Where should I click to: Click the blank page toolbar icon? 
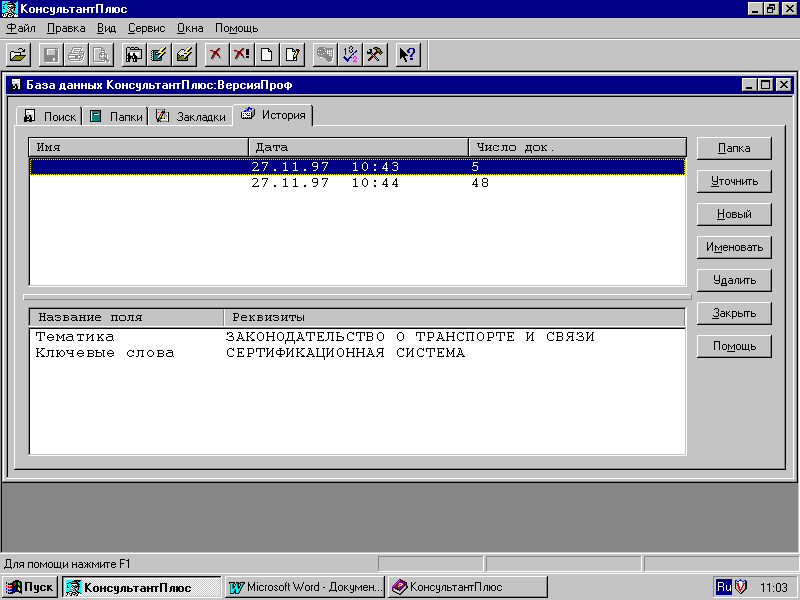pyautogui.click(x=267, y=54)
